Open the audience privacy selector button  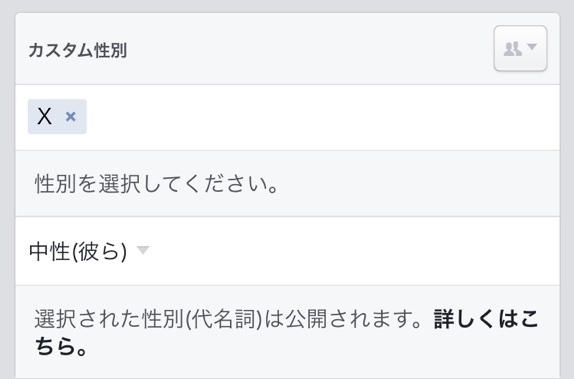tap(520, 48)
